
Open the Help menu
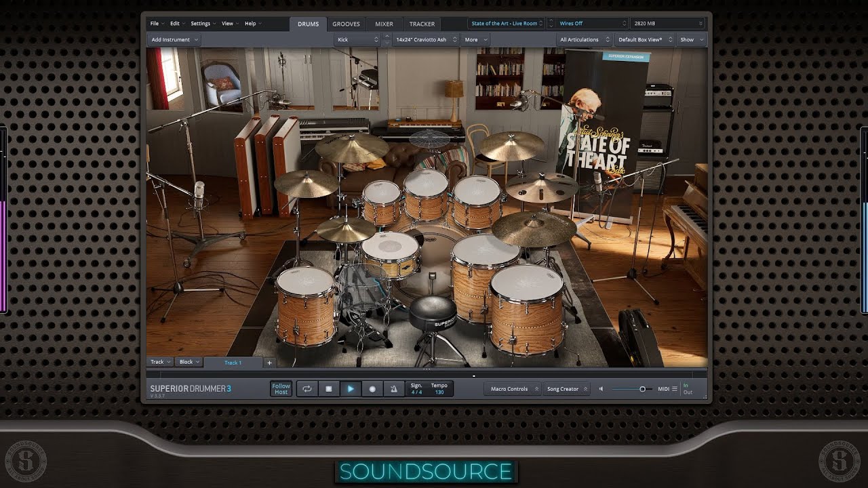pyautogui.click(x=253, y=24)
